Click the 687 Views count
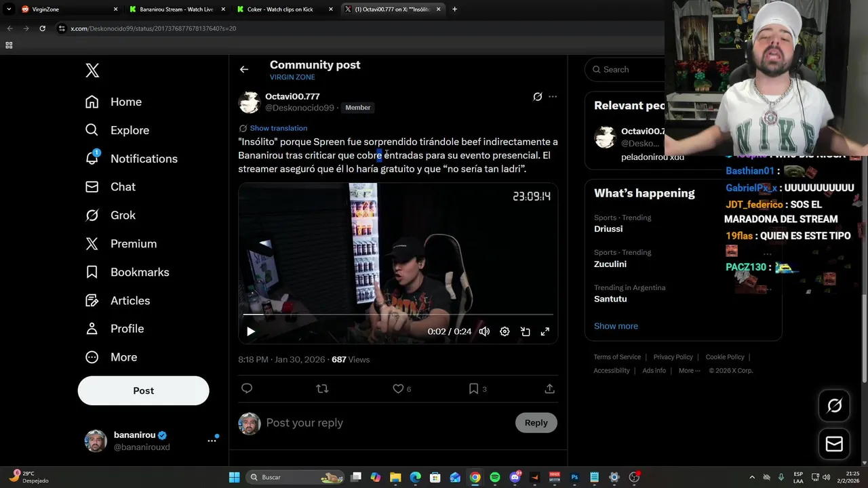 point(351,360)
